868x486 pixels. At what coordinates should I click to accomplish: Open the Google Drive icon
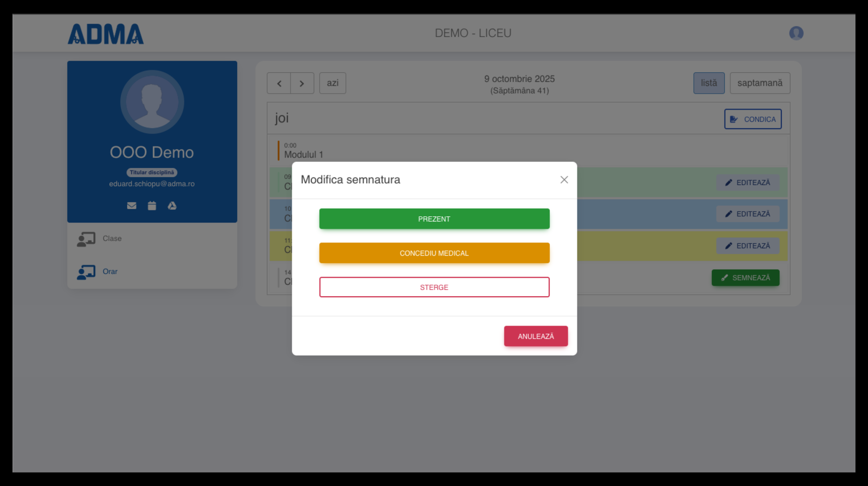coord(172,206)
